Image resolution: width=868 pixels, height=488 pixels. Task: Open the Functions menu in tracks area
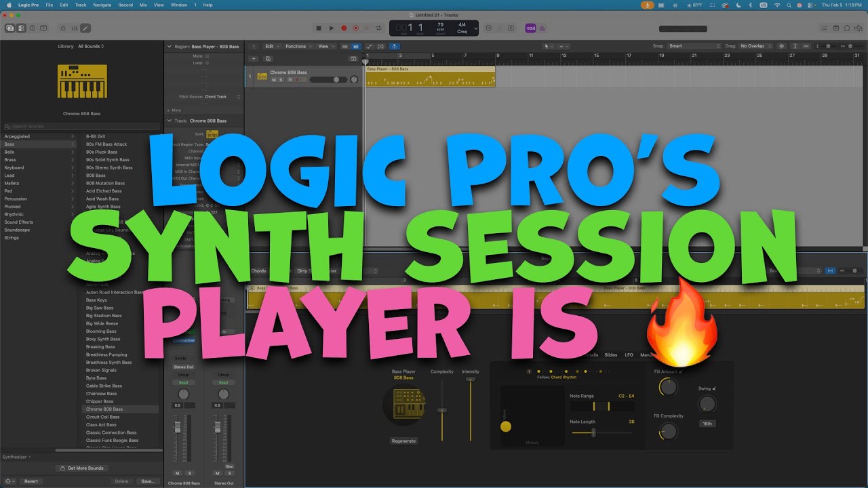click(298, 46)
